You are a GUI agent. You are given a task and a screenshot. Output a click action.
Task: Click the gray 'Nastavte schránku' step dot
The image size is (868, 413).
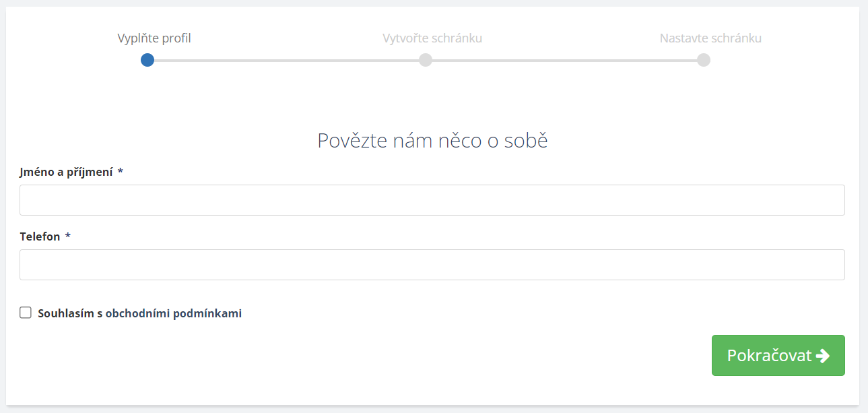coord(704,60)
